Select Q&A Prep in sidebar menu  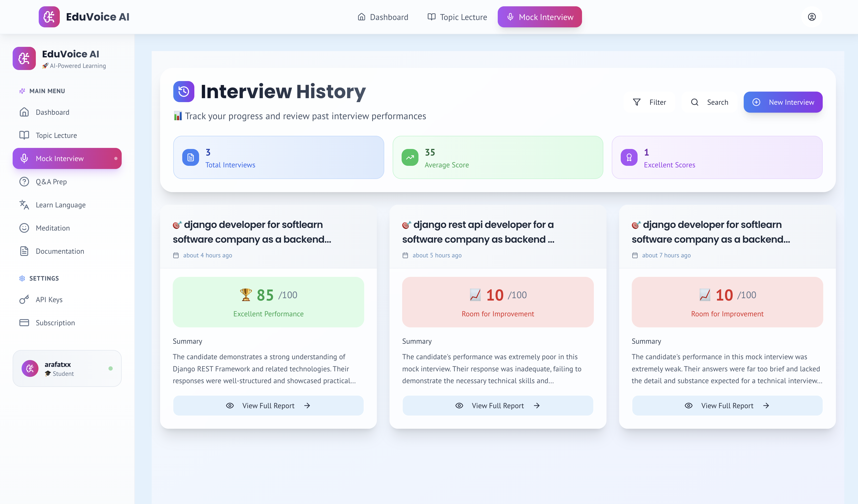click(51, 182)
